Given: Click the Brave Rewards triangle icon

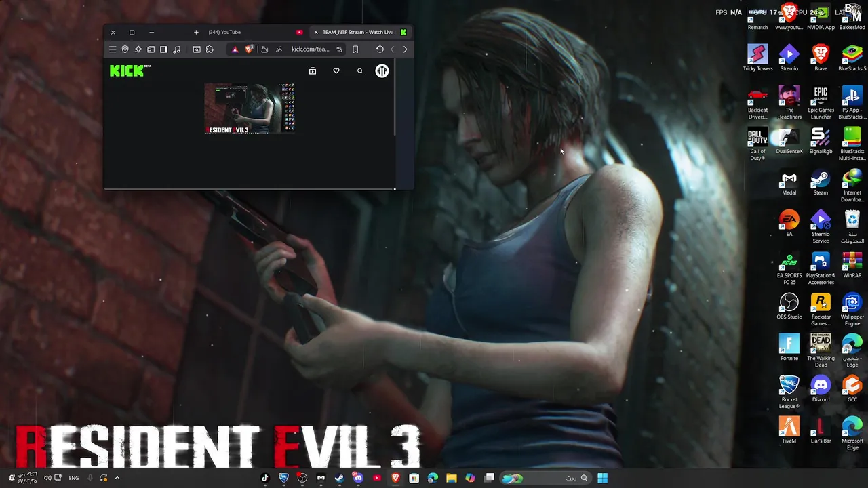Looking at the screenshot, I should [x=235, y=49].
